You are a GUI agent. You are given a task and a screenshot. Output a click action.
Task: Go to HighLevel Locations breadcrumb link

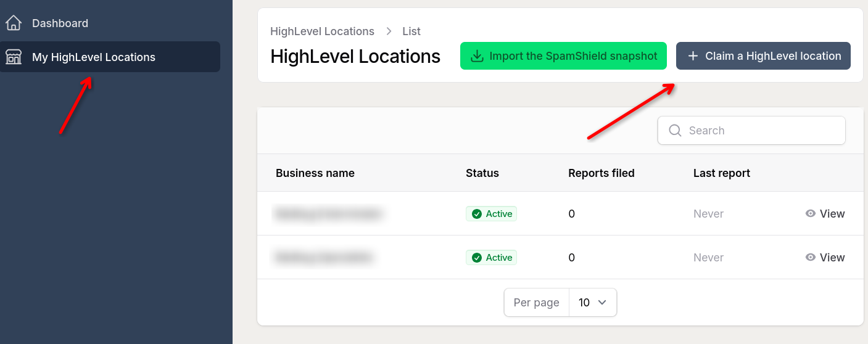click(322, 31)
